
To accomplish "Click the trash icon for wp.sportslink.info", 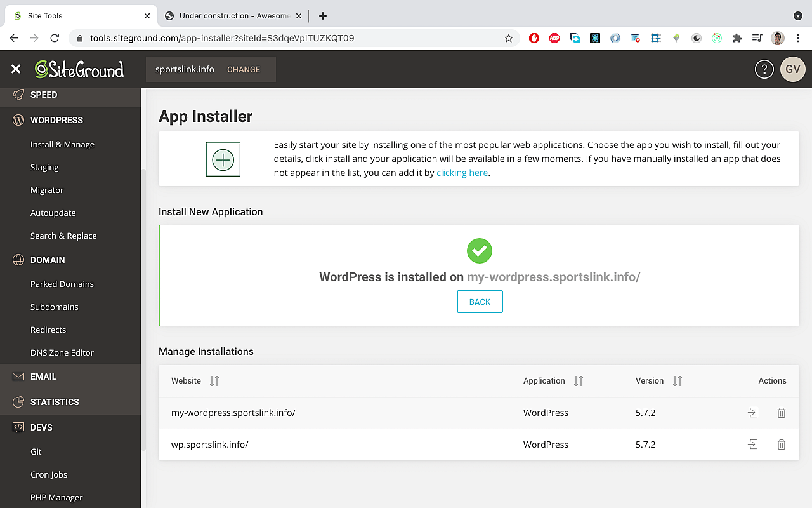I will (782, 444).
